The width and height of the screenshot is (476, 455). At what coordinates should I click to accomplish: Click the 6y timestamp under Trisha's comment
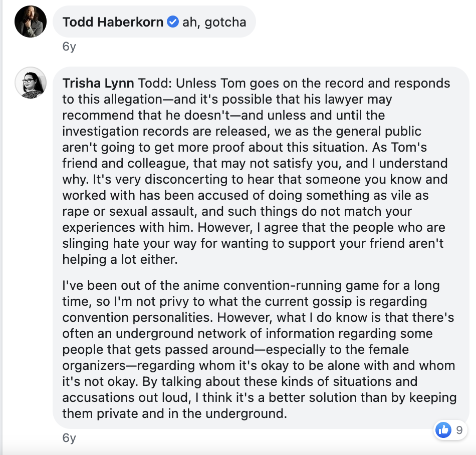pos(69,438)
